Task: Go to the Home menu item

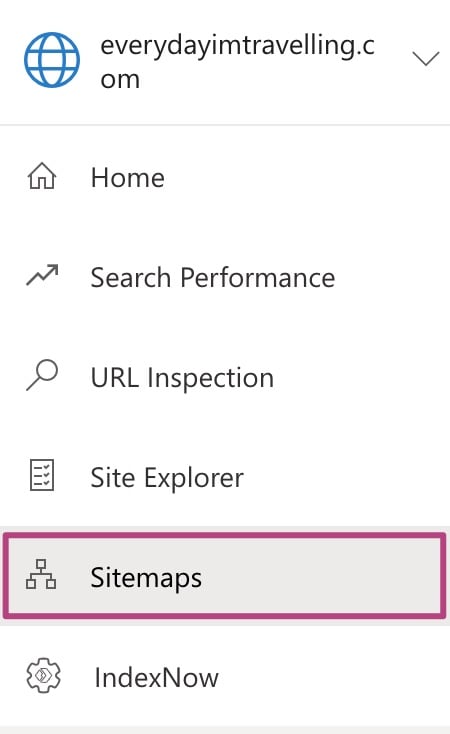Action: 225,177
